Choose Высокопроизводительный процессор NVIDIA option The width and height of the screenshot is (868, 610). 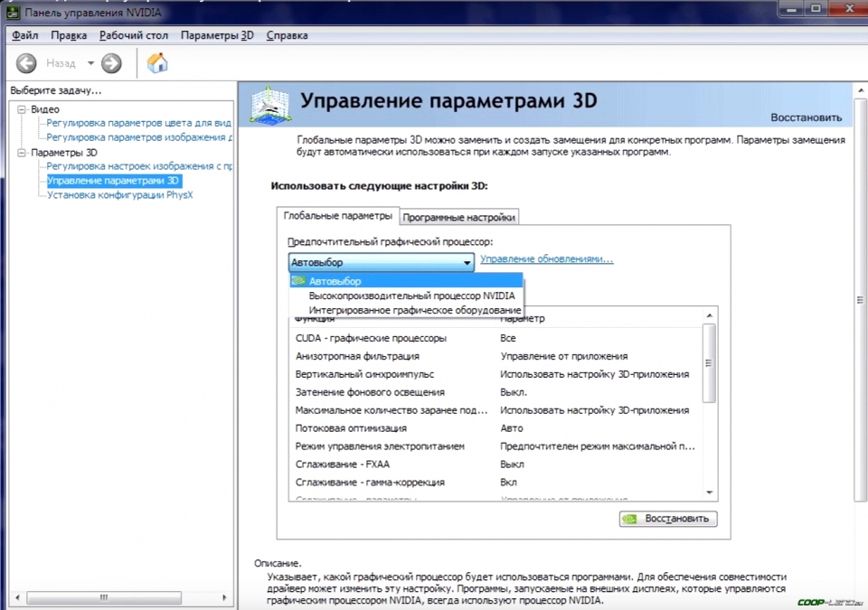pos(406,296)
